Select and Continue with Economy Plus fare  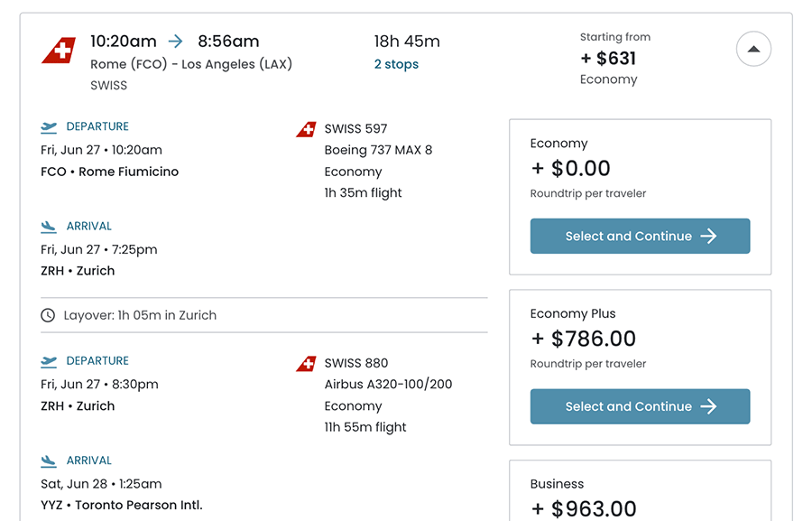click(x=640, y=406)
